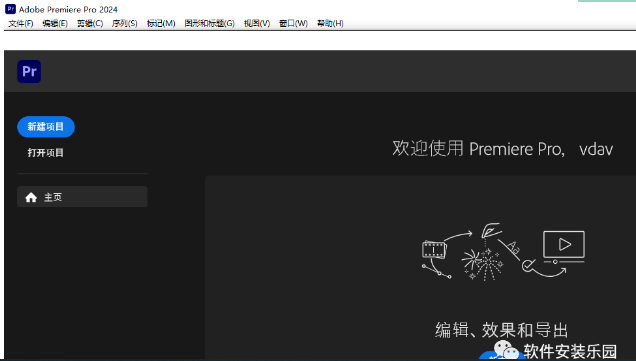Select the 主页 sidebar item
636x361 pixels.
[82, 197]
